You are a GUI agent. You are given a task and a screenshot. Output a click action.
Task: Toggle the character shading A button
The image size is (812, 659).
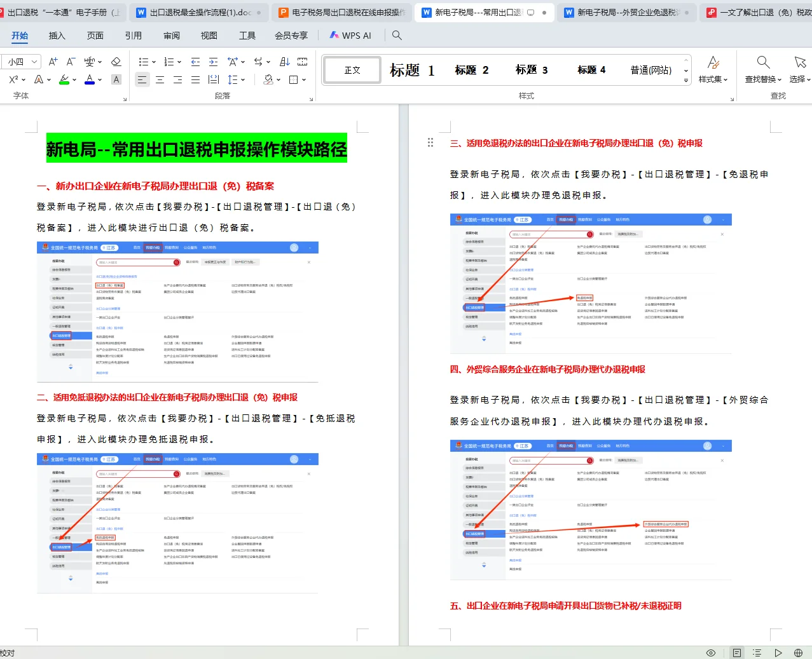pyautogui.click(x=116, y=80)
